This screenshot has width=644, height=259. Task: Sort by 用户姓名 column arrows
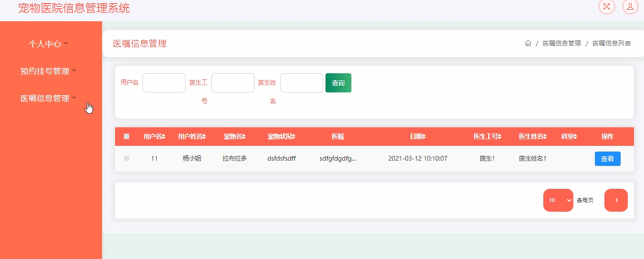pyautogui.click(x=204, y=137)
